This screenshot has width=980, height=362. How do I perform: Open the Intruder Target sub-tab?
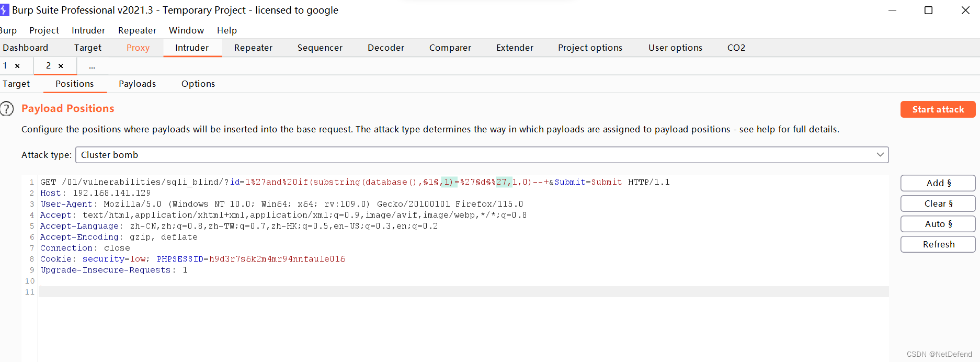point(16,84)
